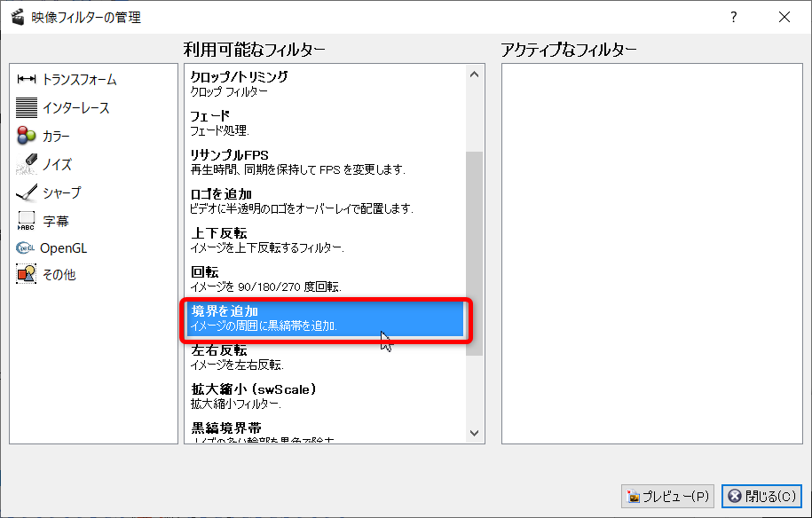
Task: Select the その他 category icon
Action: pyautogui.click(x=27, y=275)
